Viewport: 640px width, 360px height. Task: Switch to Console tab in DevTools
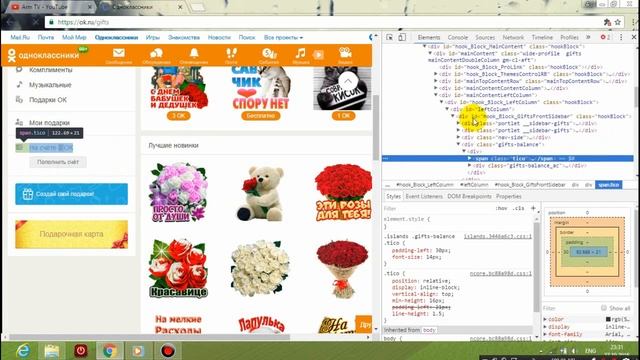click(458, 37)
